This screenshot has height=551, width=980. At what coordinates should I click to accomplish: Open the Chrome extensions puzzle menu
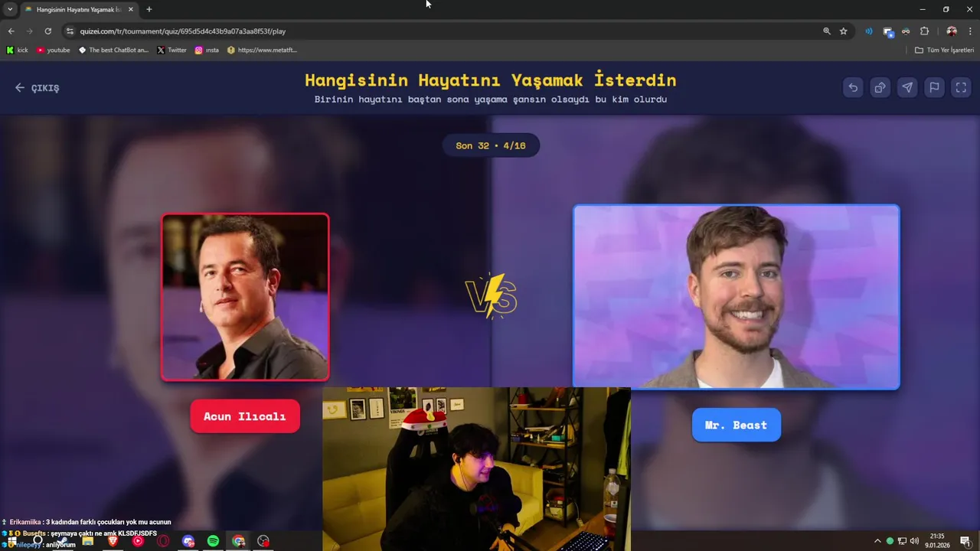924,31
